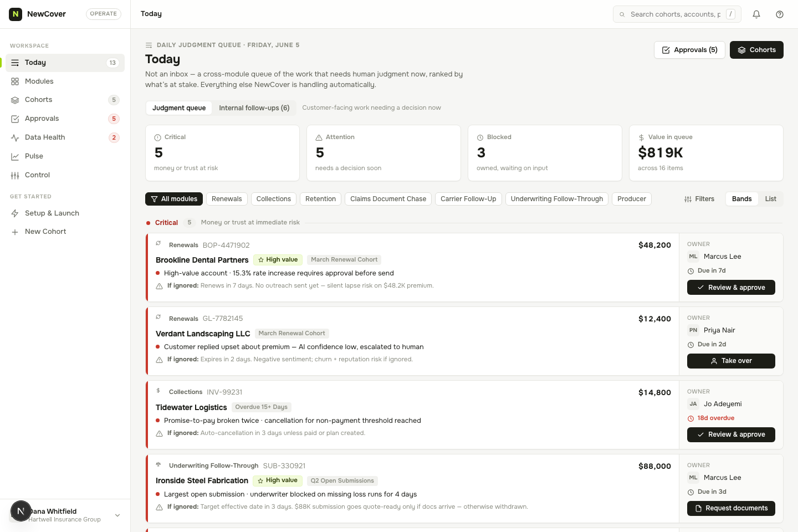The width and height of the screenshot is (798, 532).
Task: Click the OPERATE mode badge
Action: 104,14
